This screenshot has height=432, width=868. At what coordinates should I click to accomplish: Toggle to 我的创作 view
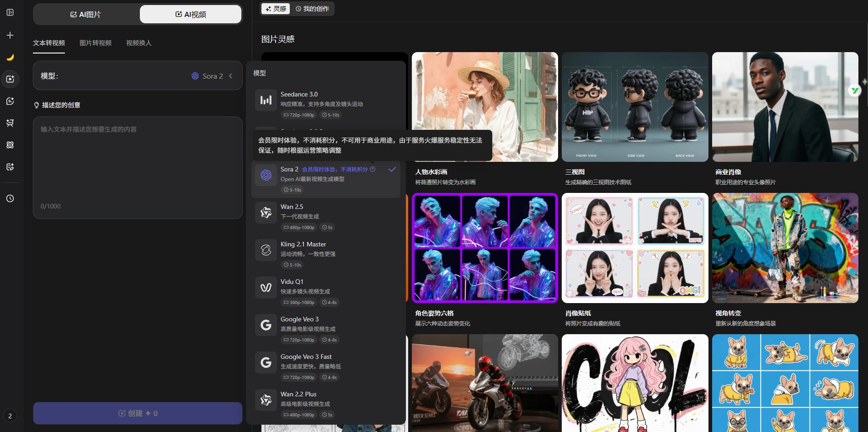click(x=313, y=9)
